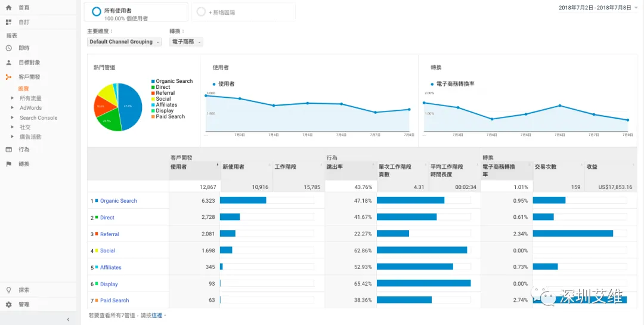Click the 7月4日 point on users chart
This screenshot has height=325, width=644.
click(274, 106)
